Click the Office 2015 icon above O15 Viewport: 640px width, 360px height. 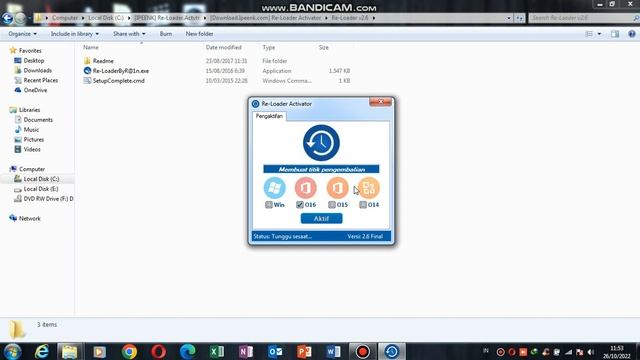[338, 188]
